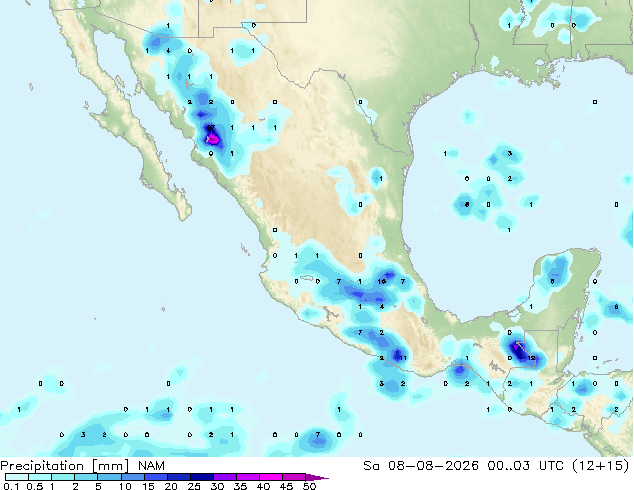Click the '(12+15)' forecast run text
This screenshot has width=634, height=490.
click(601, 466)
